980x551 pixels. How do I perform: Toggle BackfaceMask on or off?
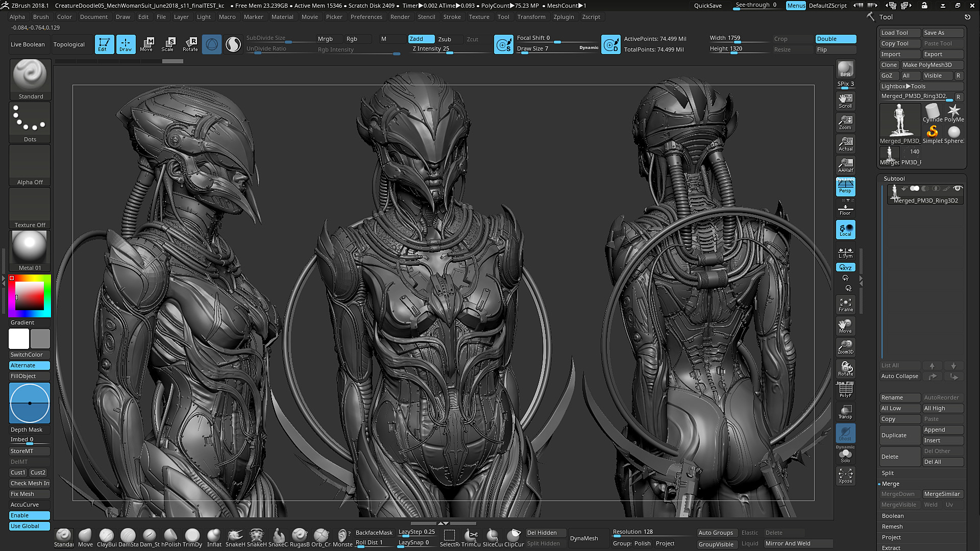click(x=374, y=533)
